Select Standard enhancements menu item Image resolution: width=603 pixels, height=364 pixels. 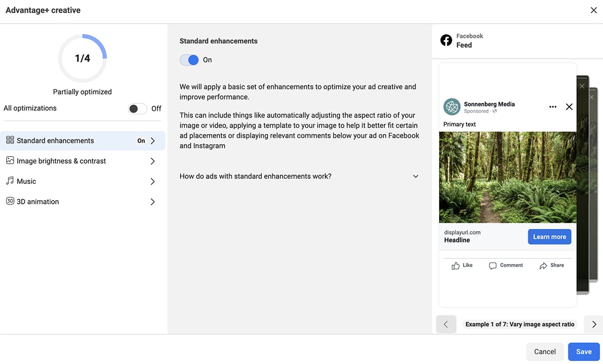click(82, 141)
